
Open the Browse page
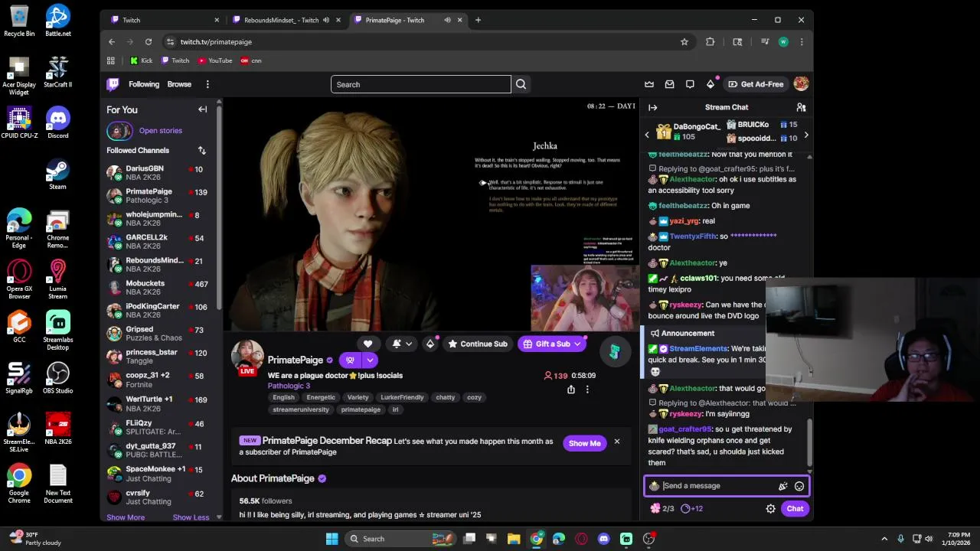click(x=179, y=84)
